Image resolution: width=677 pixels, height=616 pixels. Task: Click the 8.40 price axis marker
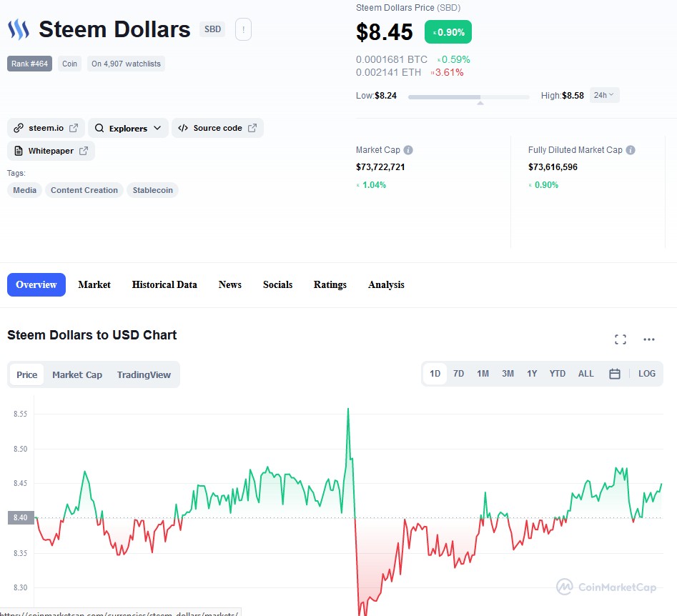coord(20,518)
